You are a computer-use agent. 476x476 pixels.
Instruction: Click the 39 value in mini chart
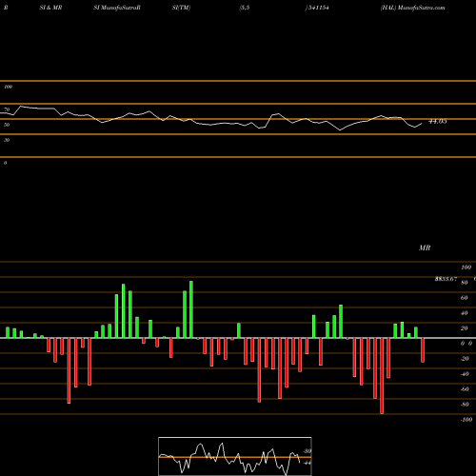(x=307, y=451)
